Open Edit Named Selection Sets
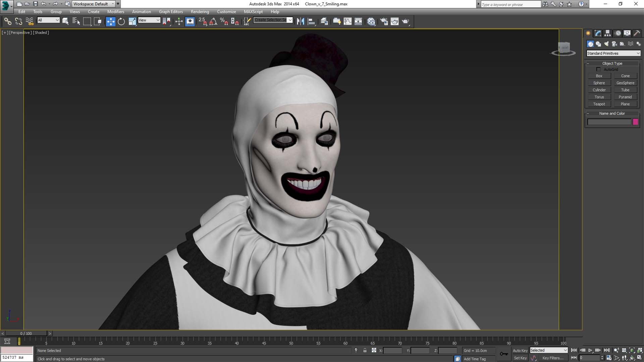This screenshot has width=644, height=362. coord(247,21)
